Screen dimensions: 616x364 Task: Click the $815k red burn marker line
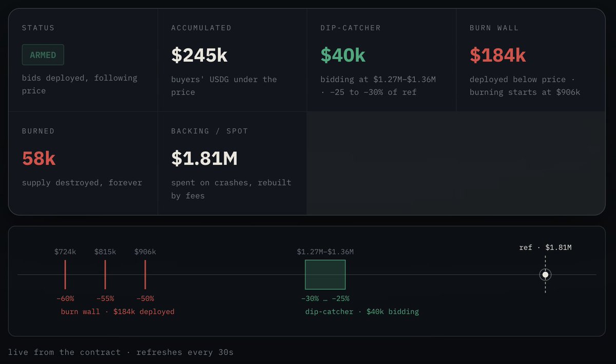(x=105, y=275)
